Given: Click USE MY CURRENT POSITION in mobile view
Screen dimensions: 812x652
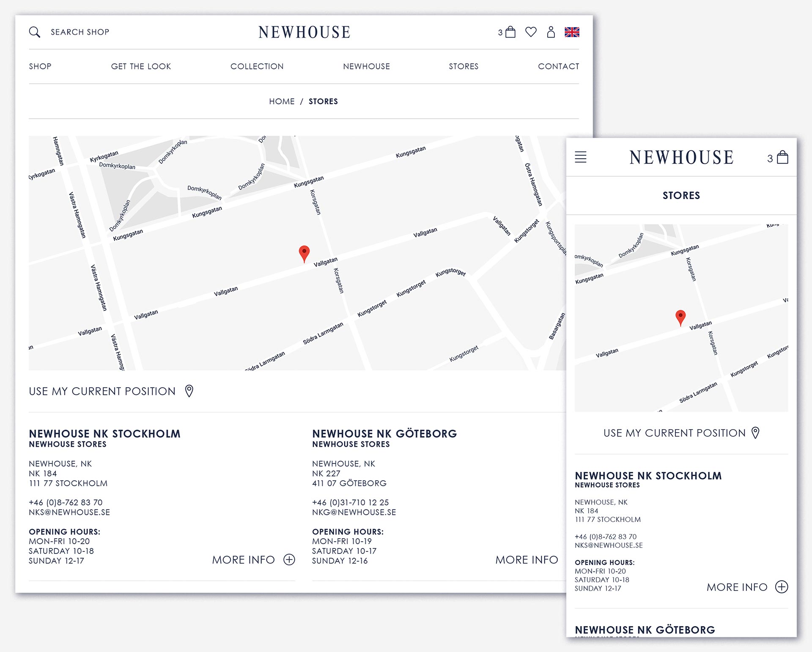Looking at the screenshot, I should pos(674,433).
